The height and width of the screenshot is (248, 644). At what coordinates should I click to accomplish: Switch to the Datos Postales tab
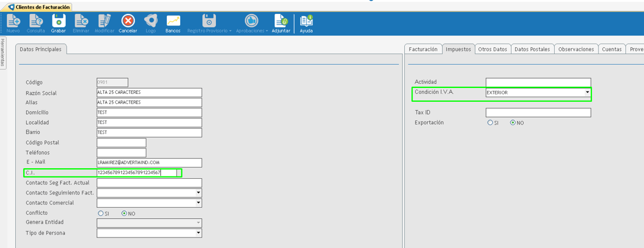tap(532, 49)
